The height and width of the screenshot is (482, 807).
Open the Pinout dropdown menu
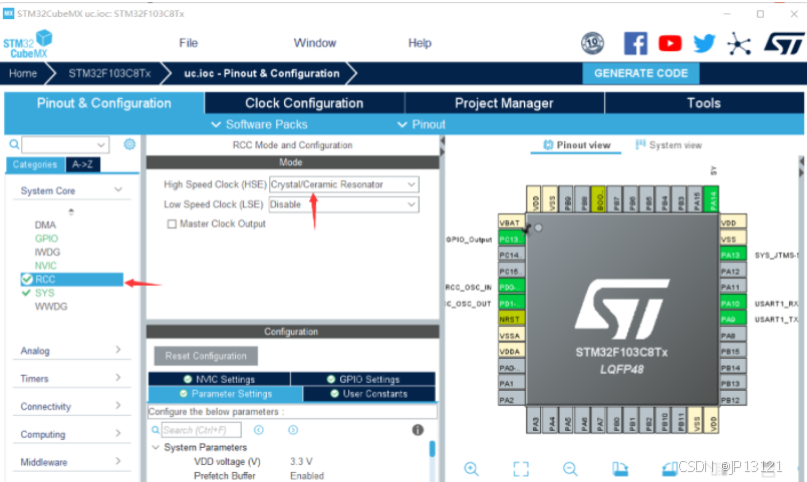click(x=422, y=124)
